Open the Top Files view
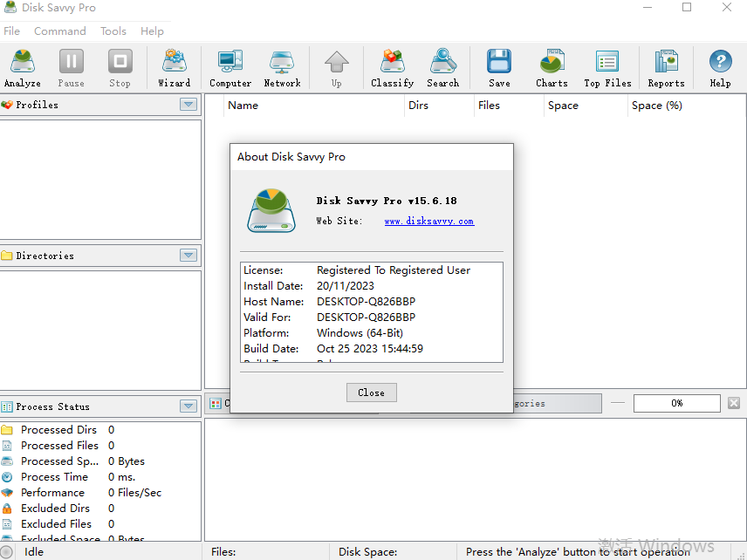Screen dimensions: 747x560 click(x=607, y=68)
